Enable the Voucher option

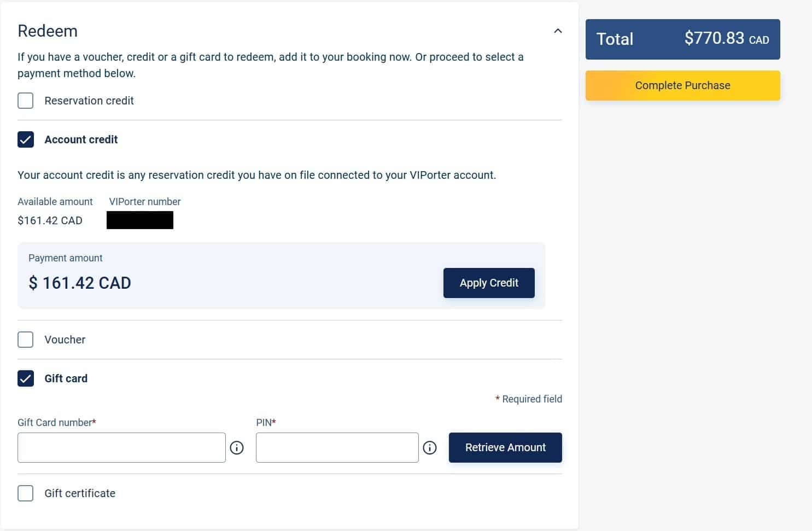click(25, 340)
